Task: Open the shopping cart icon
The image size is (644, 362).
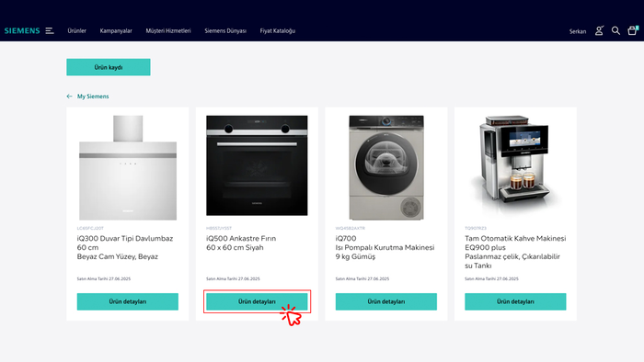Action: [633, 30]
